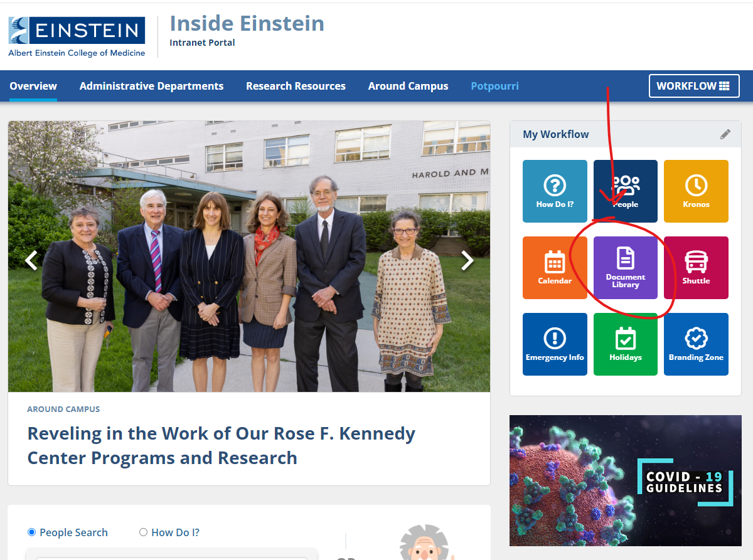Click the How Do I? question mark tile
Screen dimensions: 753x560
[555, 191]
